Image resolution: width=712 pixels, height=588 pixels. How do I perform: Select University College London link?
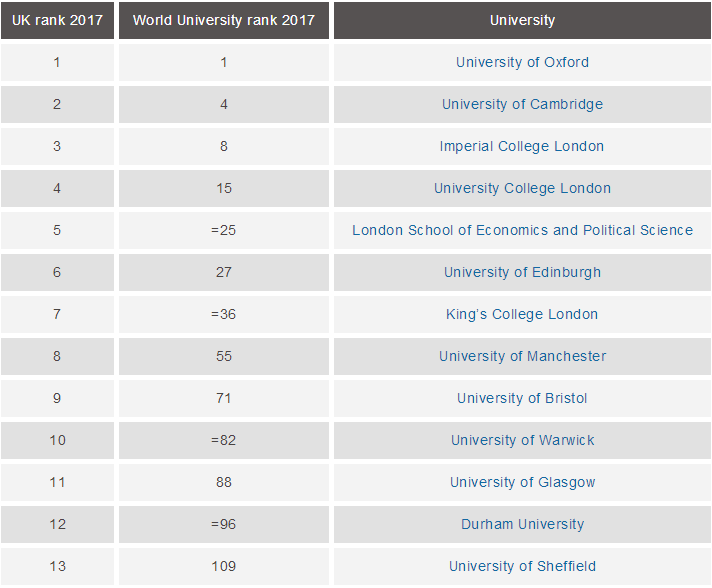click(x=522, y=188)
